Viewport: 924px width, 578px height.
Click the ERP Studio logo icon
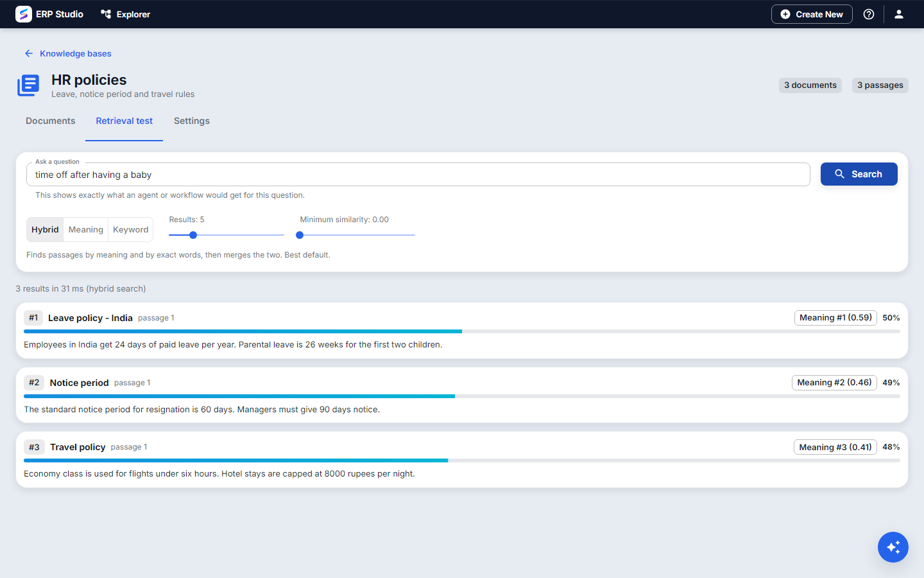coord(24,14)
